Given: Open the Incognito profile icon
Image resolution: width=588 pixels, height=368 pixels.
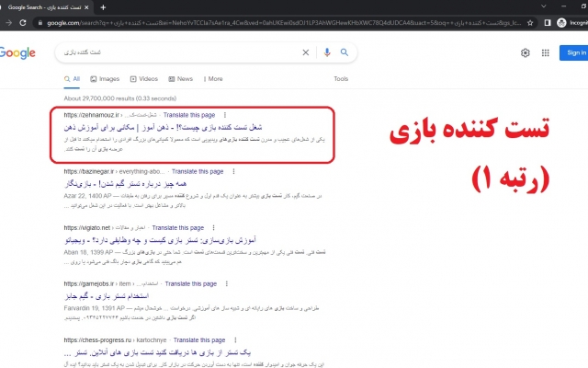Looking at the screenshot, I should coord(561,23).
